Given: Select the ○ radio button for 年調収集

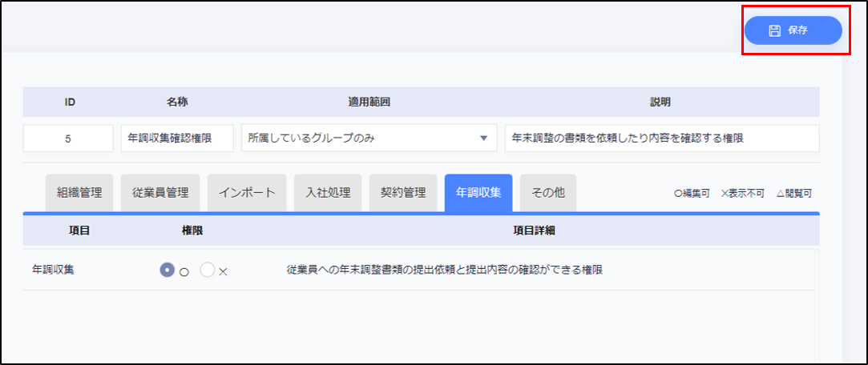Looking at the screenshot, I should (167, 271).
